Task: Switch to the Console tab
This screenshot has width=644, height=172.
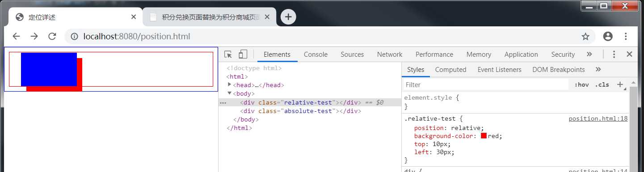Action: tap(316, 55)
